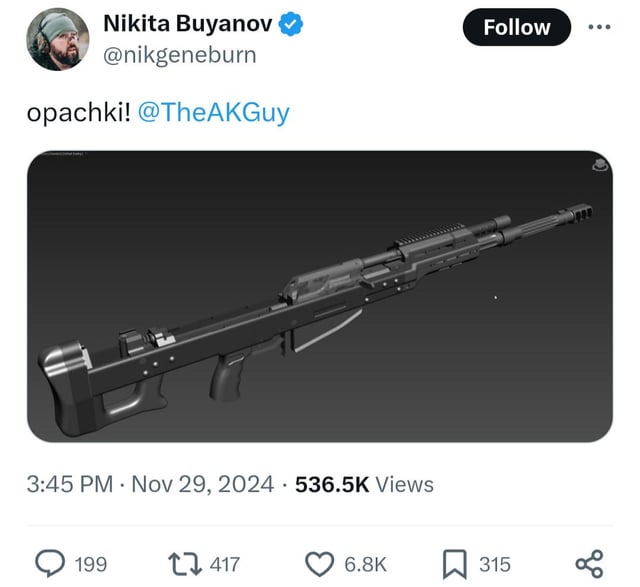
Task: Click the Nov 29, 2024 date
Action: click(202, 485)
